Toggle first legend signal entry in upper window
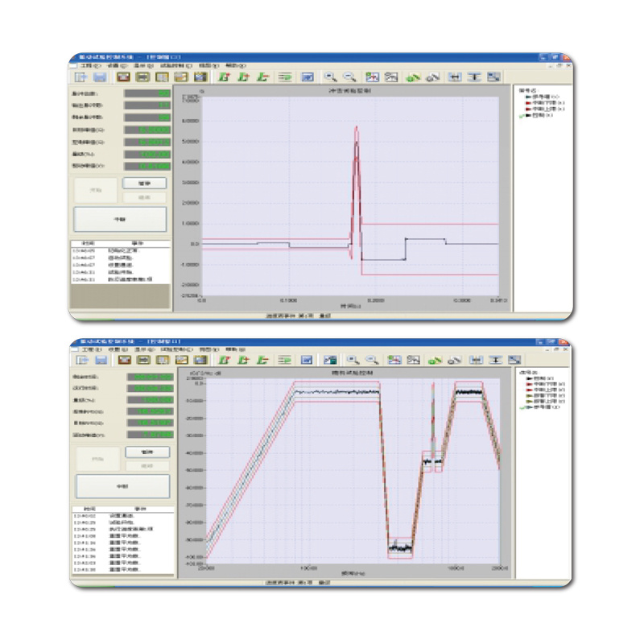The height and width of the screenshot is (644, 644). [541, 97]
